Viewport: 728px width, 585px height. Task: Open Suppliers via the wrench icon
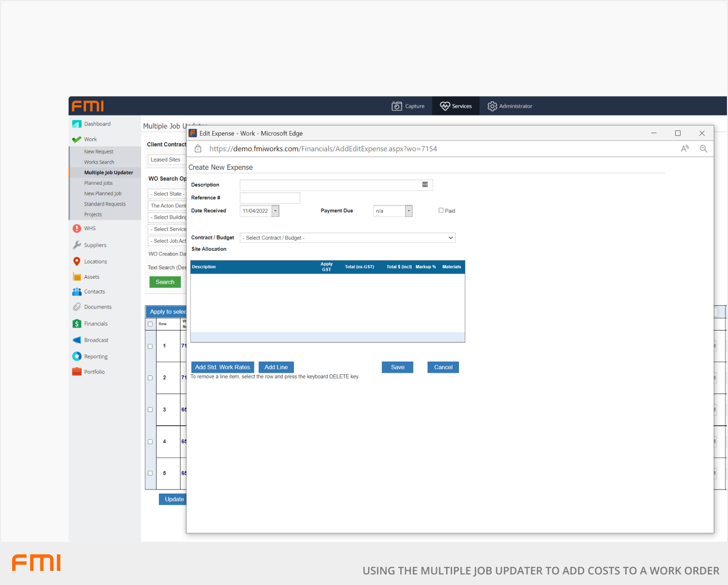(77, 245)
